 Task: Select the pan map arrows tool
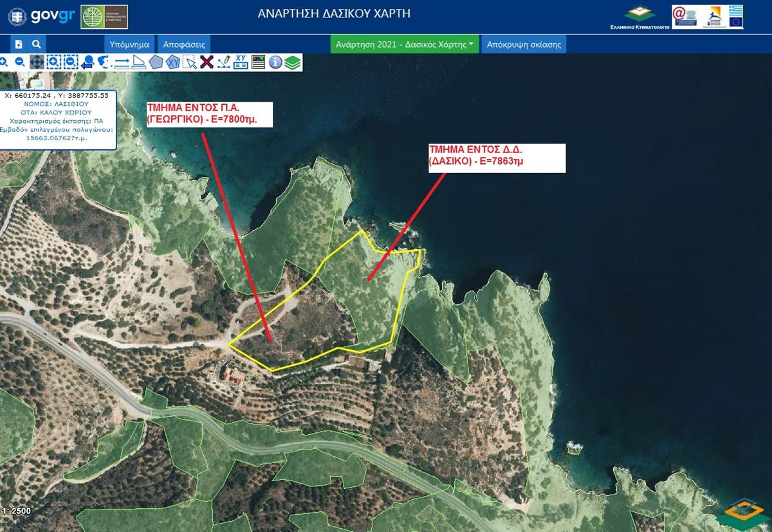pyautogui.click(x=37, y=62)
